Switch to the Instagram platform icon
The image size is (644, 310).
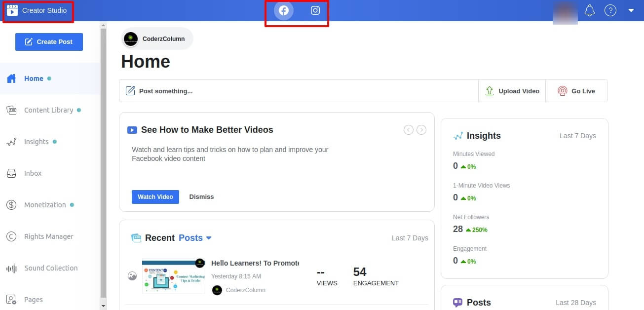(x=315, y=10)
